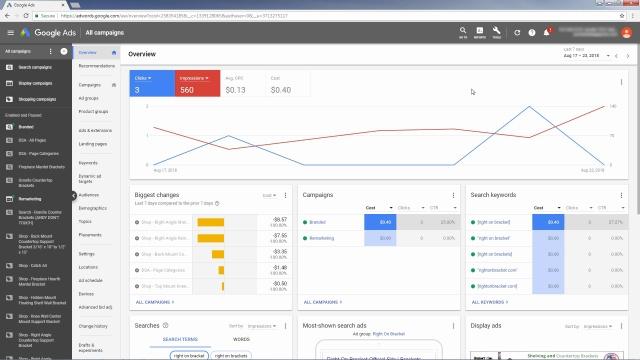Select Fireplace Mantel Brackets campaign

coord(41,167)
